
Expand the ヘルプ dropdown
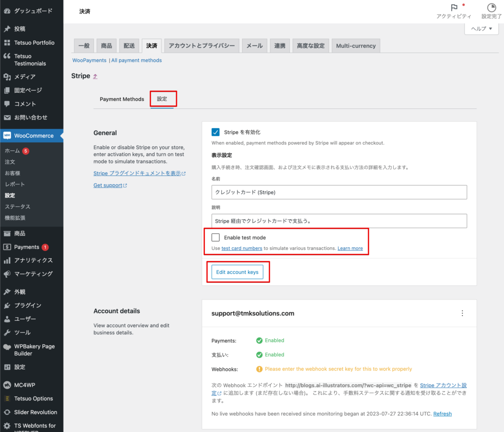[x=481, y=29]
